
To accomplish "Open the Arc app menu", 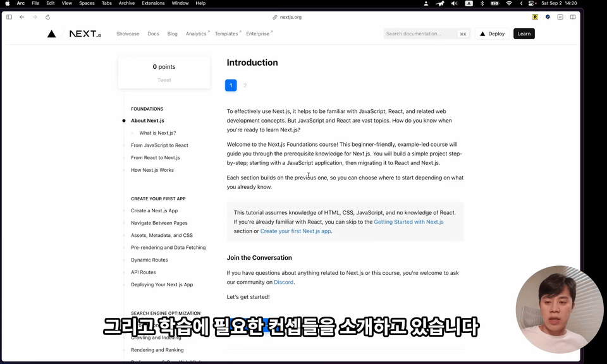I will 20,3.
